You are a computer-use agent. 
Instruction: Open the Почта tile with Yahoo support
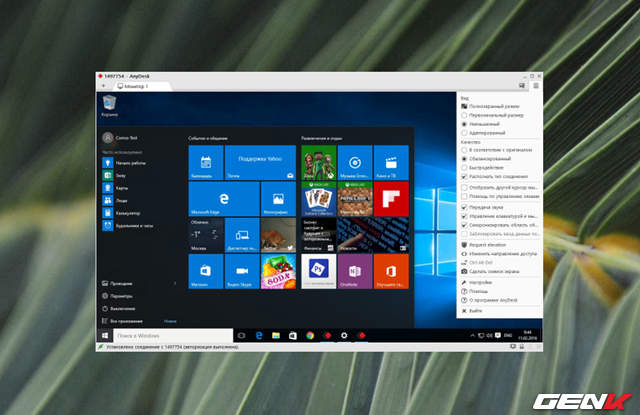(260, 162)
